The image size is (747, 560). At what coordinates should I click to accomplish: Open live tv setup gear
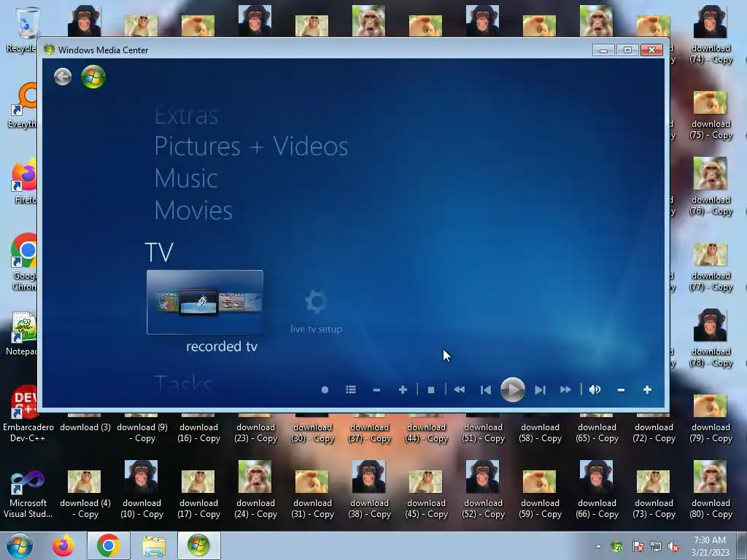pos(317,311)
